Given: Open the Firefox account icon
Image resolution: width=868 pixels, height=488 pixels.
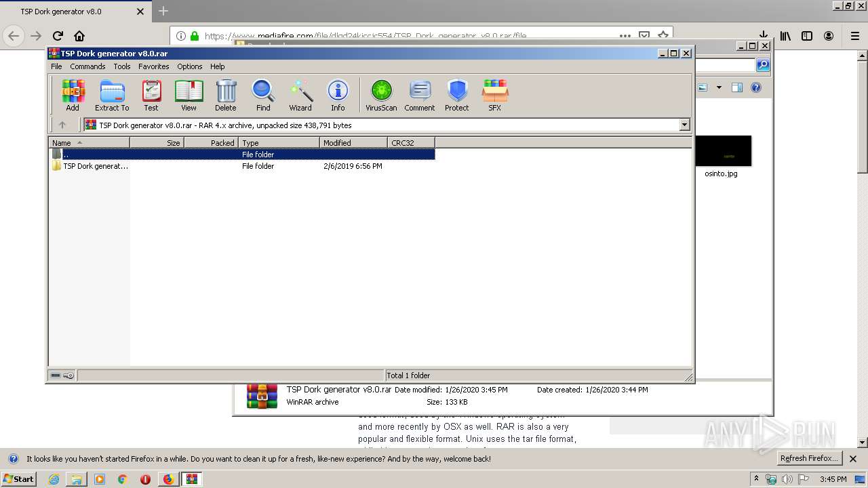Looking at the screenshot, I should click(x=829, y=36).
